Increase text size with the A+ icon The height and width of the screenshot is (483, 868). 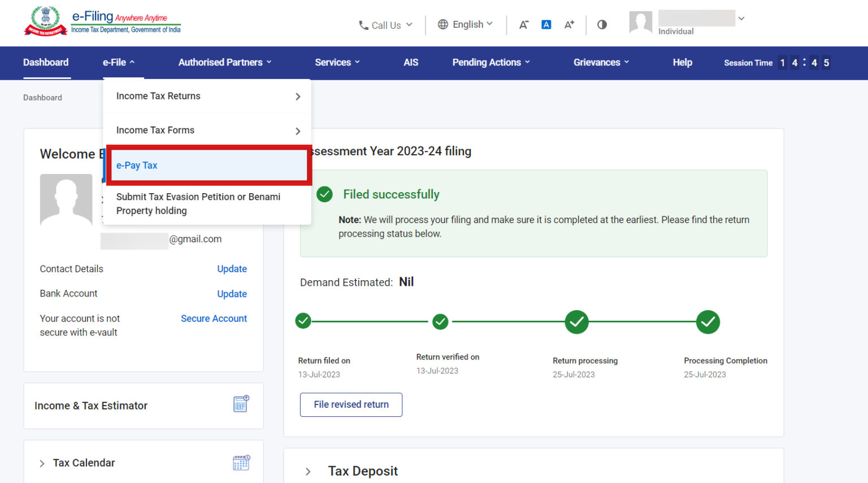point(568,24)
